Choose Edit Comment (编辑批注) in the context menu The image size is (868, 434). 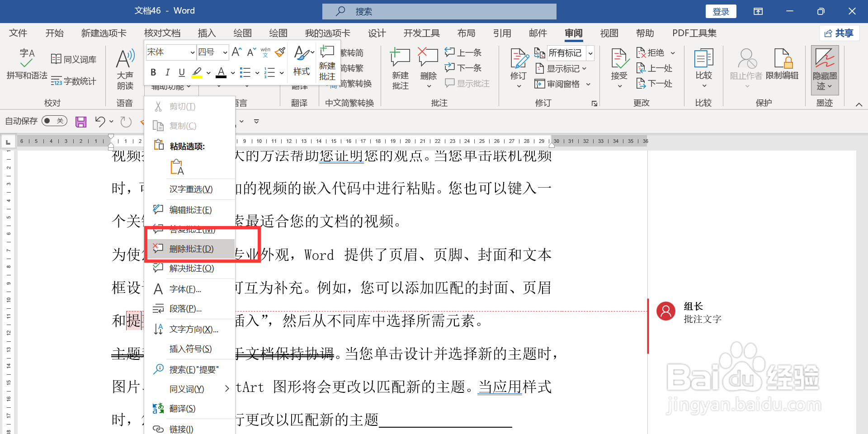[x=190, y=210]
